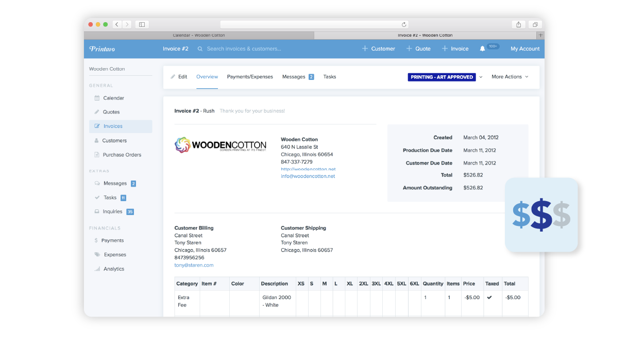Viewport: 644px width, 344px height.
Task: Click the 100+ notification badge
Action: click(493, 46)
